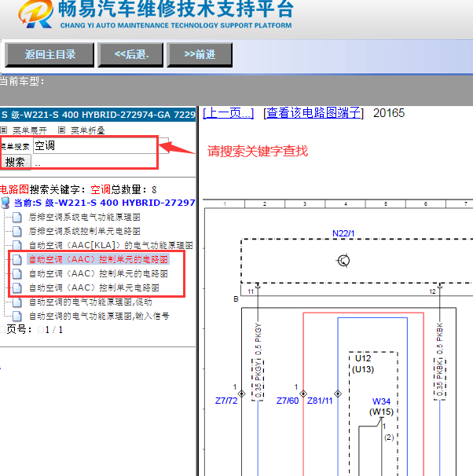Click the 菜单折叠 label
The height and width of the screenshot is (476, 473).
pyautogui.click(x=88, y=130)
